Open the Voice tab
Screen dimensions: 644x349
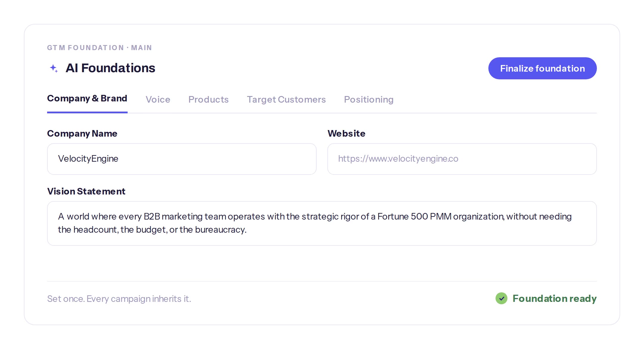tap(158, 99)
